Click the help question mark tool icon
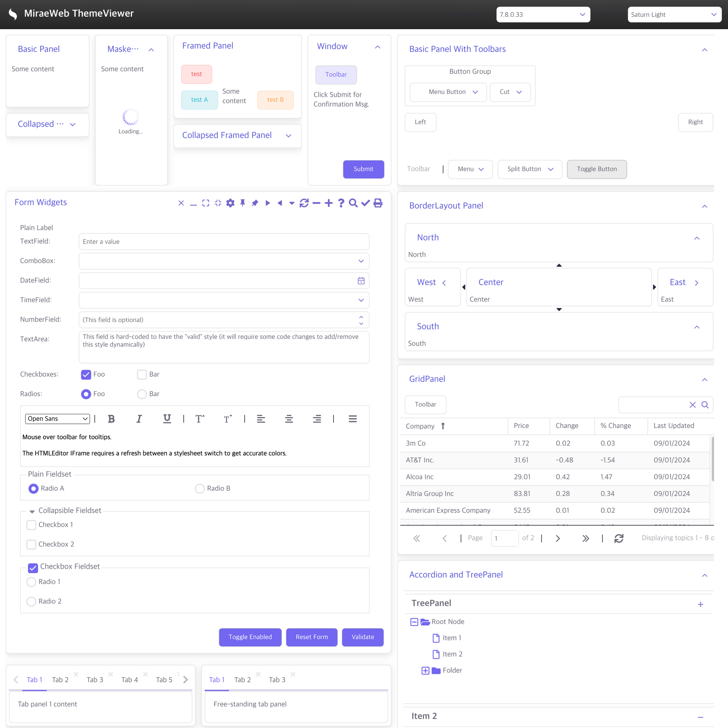Screen dimensions: 728x728 [x=341, y=203]
